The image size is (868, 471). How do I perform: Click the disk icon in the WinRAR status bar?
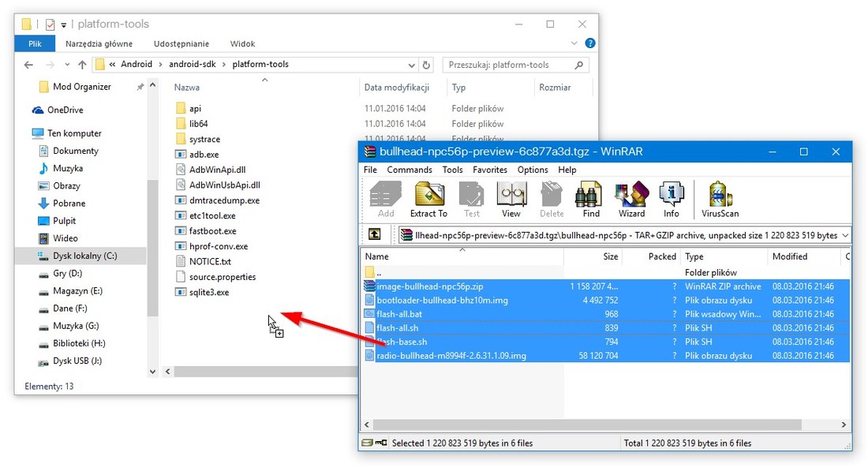pos(367,443)
